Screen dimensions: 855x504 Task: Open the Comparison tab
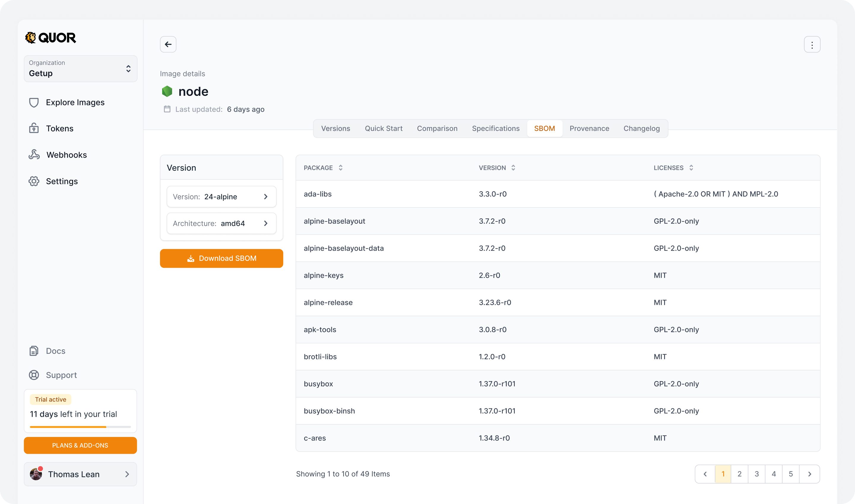(x=437, y=129)
